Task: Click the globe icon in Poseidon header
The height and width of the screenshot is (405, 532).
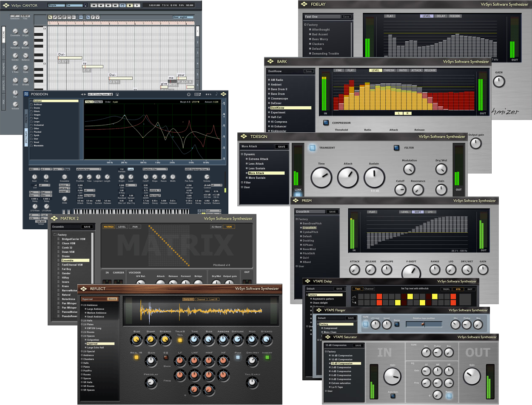Action: [x=189, y=94]
